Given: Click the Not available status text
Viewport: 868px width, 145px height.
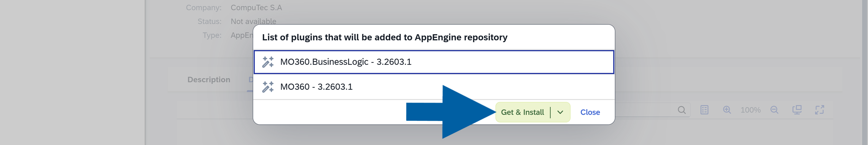Looking at the screenshot, I should click(x=253, y=21).
